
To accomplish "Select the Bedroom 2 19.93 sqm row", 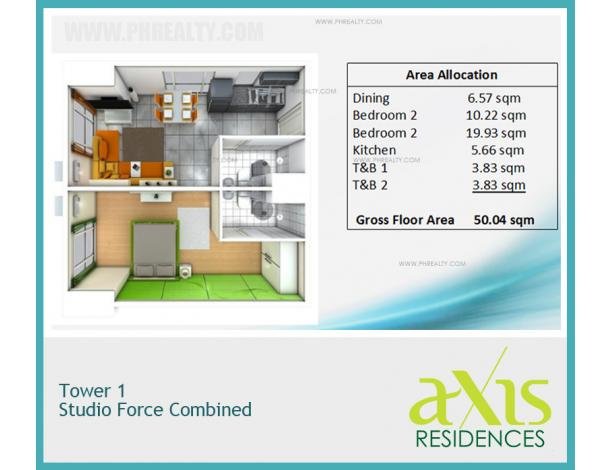I will point(451,133).
